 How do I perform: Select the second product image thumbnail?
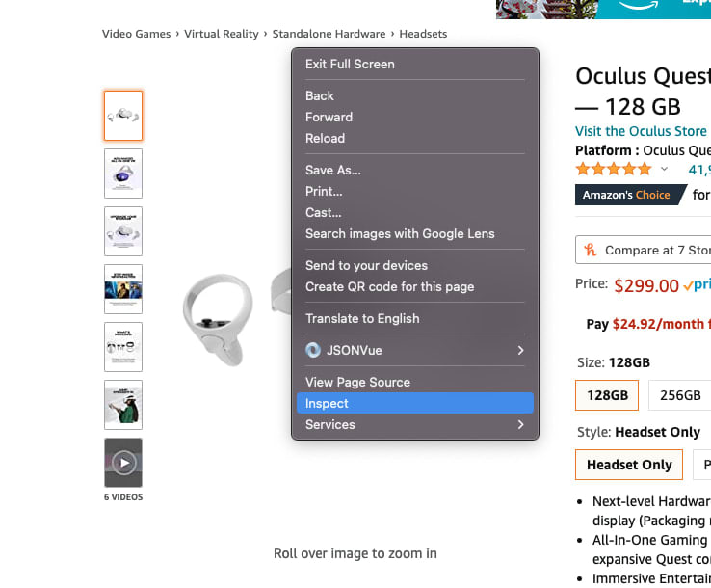click(x=123, y=174)
